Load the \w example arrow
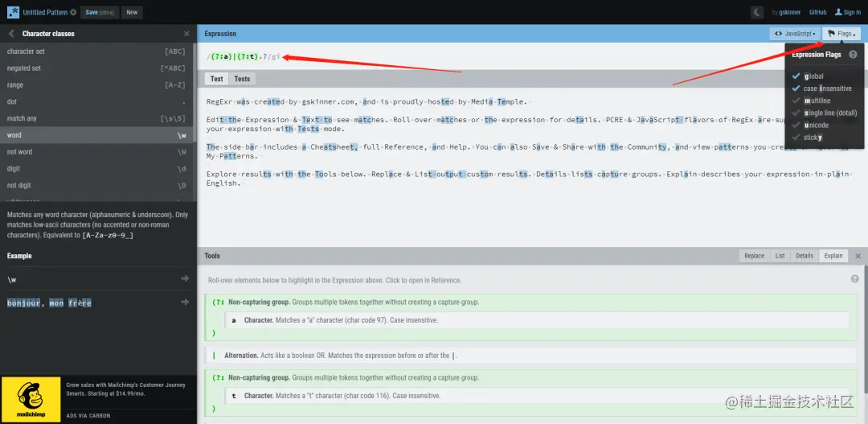The height and width of the screenshot is (424, 868). click(x=186, y=279)
